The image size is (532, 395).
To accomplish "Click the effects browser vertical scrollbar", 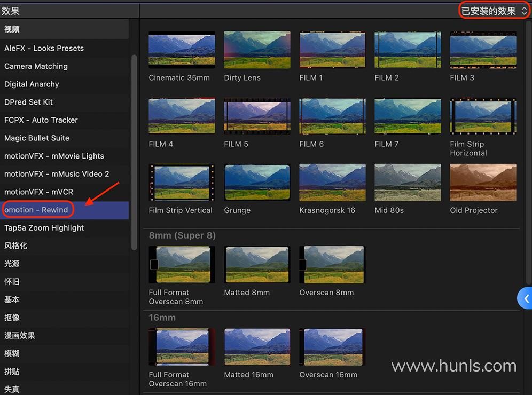I will click(x=529, y=153).
